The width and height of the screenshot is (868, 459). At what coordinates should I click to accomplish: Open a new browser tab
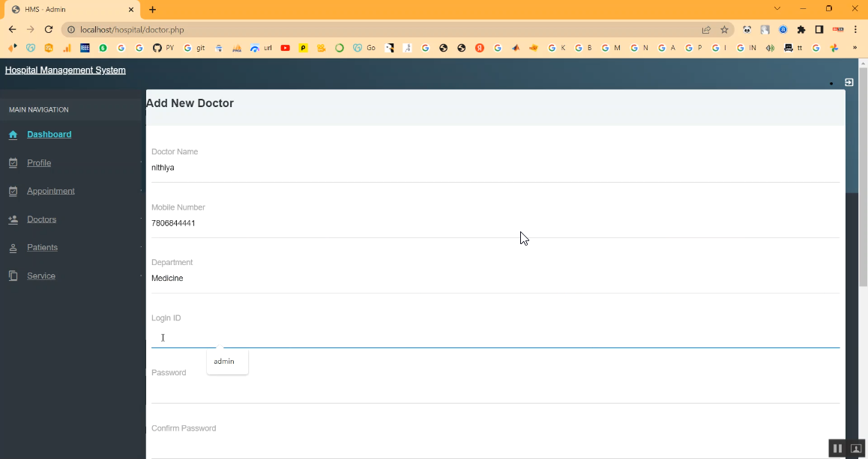tap(153, 10)
